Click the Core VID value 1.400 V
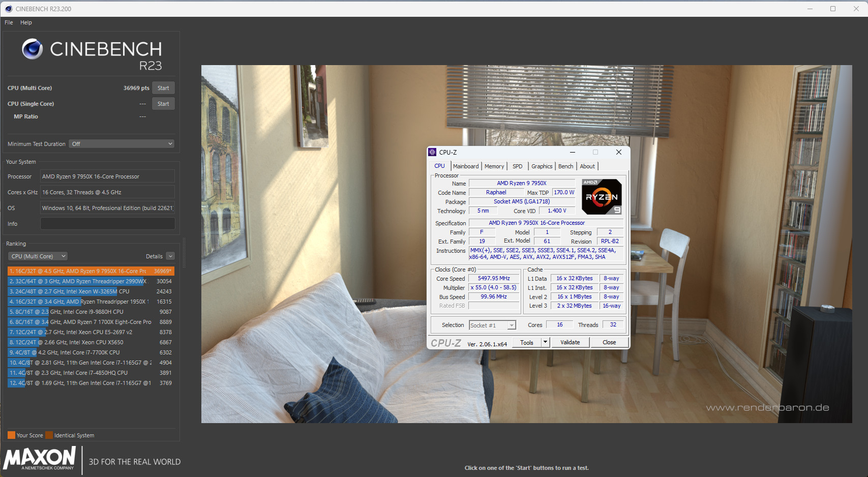This screenshot has width=868, height=477. [x=557, y=211]
